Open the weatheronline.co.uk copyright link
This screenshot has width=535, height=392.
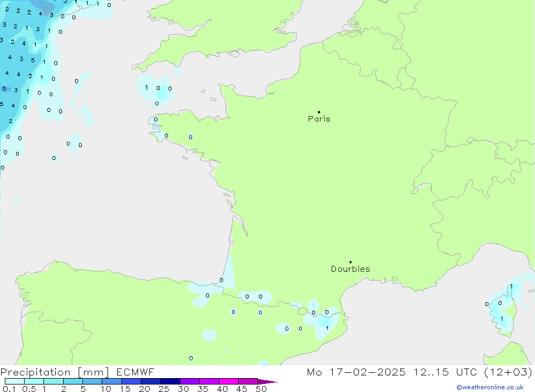[x=490, y=387]
